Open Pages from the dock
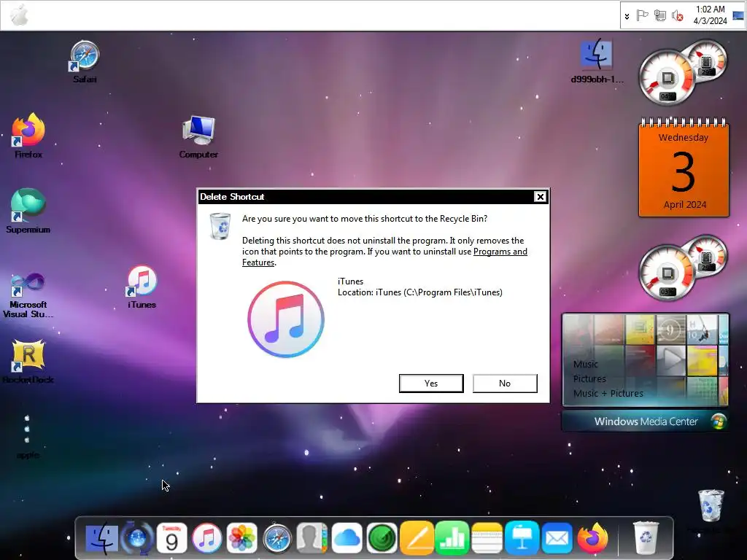The width and height of the screenshot is (747, 560). tap(417, 539)
